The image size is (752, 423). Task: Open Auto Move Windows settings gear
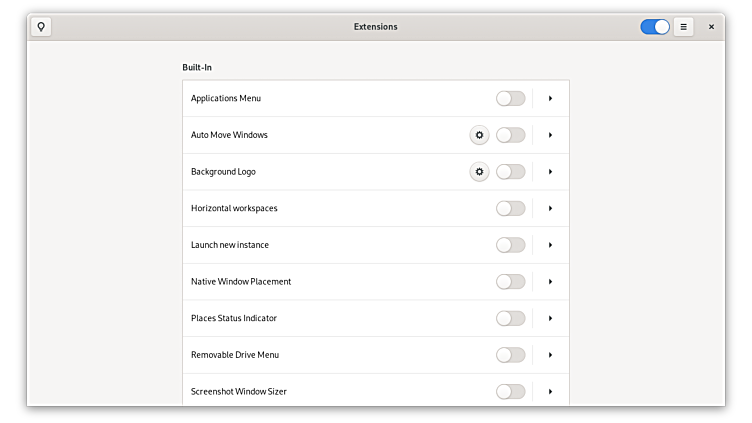click(x=479, y=135)
